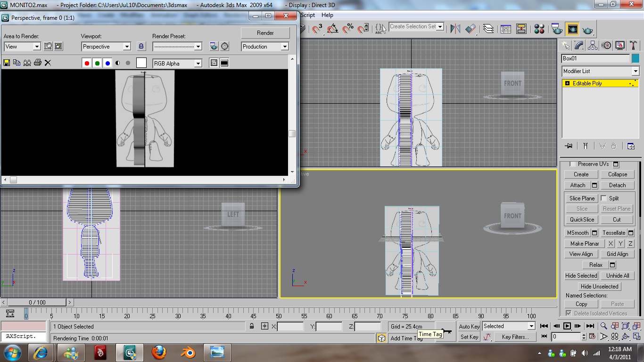Toggle the red channel display

click(87, 63)
